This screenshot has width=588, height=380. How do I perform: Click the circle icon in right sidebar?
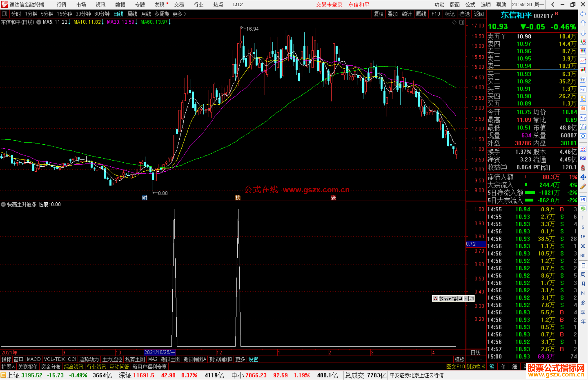(583, 136)
